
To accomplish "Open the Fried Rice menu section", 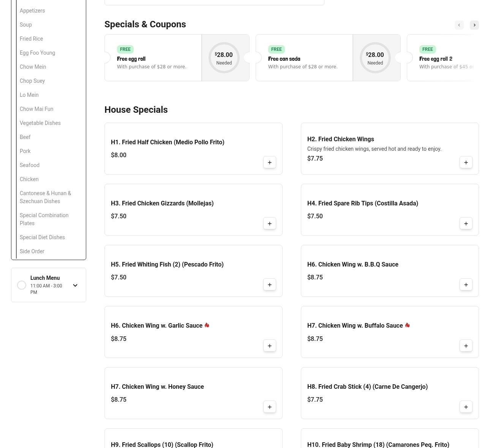I will 31,39.
